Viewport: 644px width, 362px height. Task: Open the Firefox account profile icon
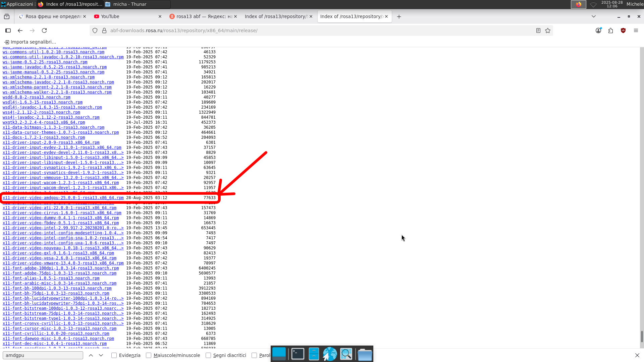coord(598,31)
